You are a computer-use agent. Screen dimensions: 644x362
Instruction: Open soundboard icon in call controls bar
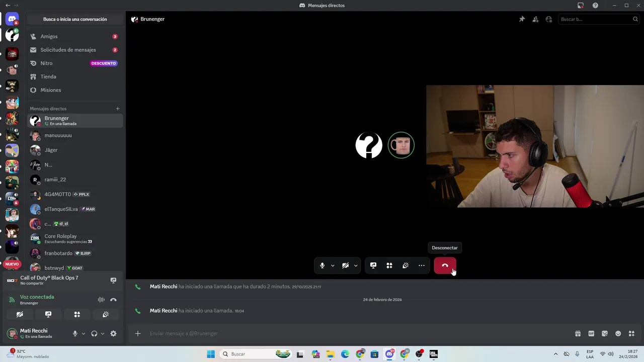point(406,265)
